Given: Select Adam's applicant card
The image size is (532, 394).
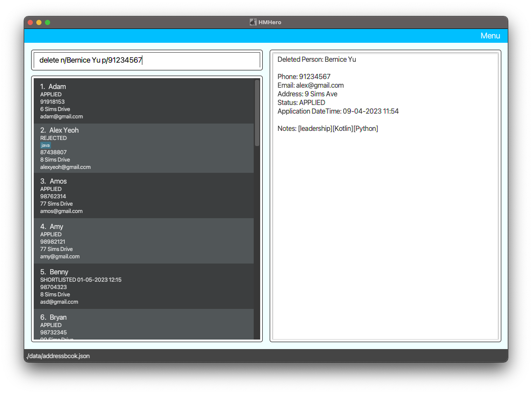Looking at the screenshot, I should [144, 101].
